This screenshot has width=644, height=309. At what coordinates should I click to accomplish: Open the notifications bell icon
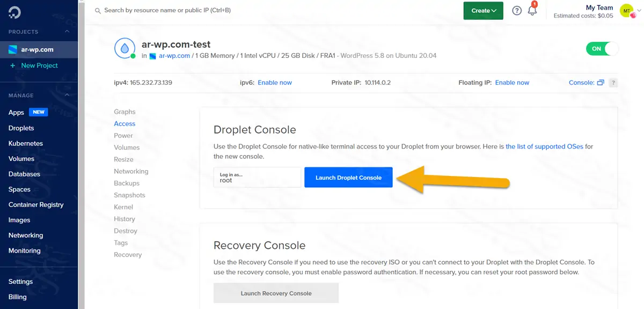point(532,11)
